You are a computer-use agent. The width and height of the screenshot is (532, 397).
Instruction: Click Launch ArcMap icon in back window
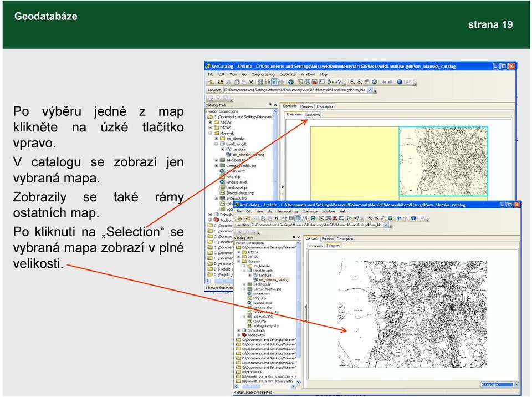tap(291, 82)
